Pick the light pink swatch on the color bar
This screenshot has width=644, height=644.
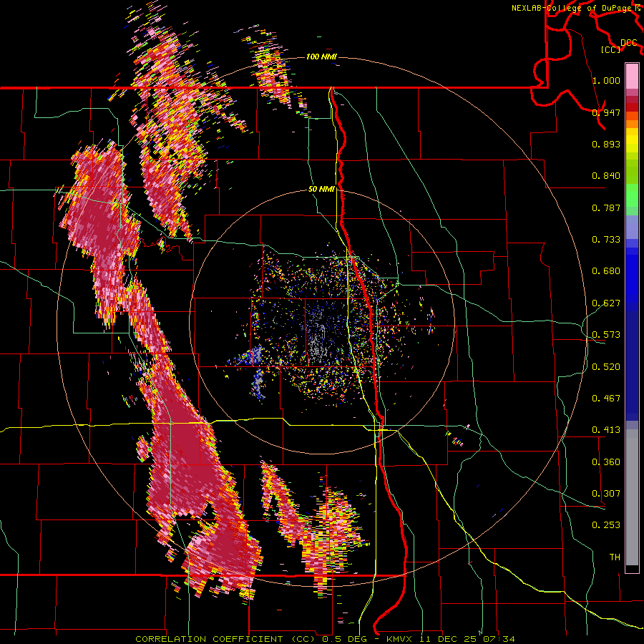point(632,76)
